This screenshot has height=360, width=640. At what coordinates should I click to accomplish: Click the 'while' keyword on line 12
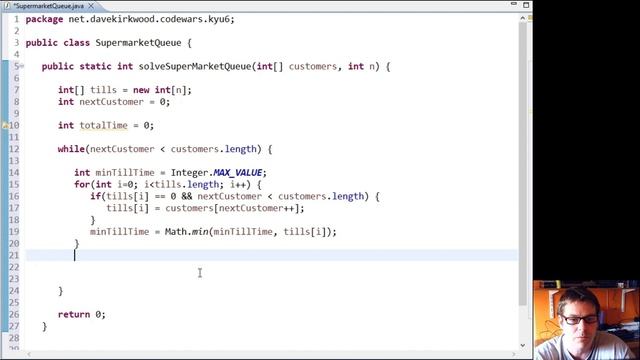pos(71,149)
